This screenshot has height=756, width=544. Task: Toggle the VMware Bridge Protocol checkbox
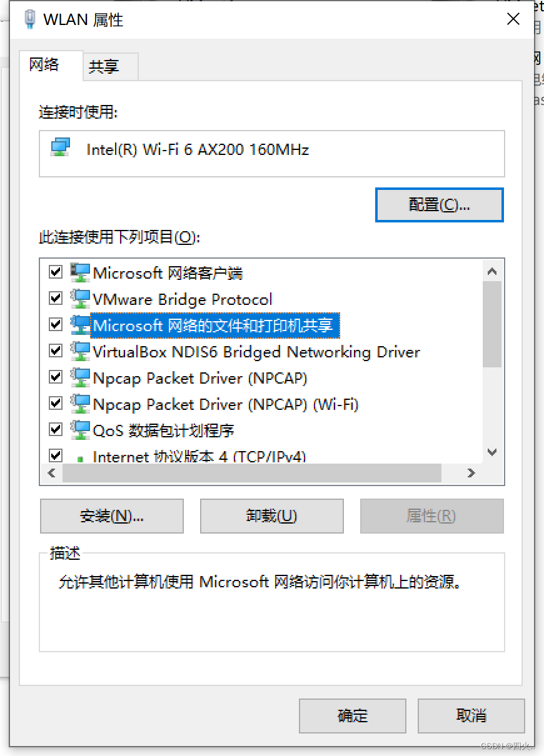pyautogui.click(x=56, y=298)
